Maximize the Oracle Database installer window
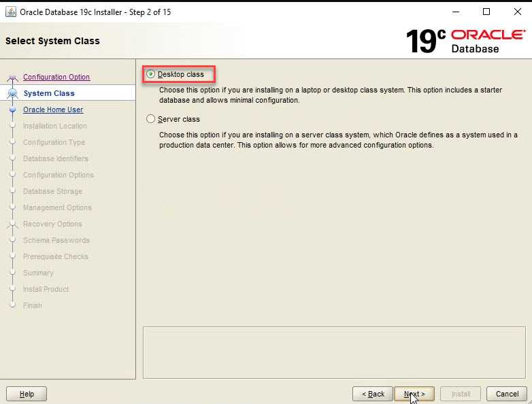The height and width of the screenshot is (404, 532). click(486, 12)
